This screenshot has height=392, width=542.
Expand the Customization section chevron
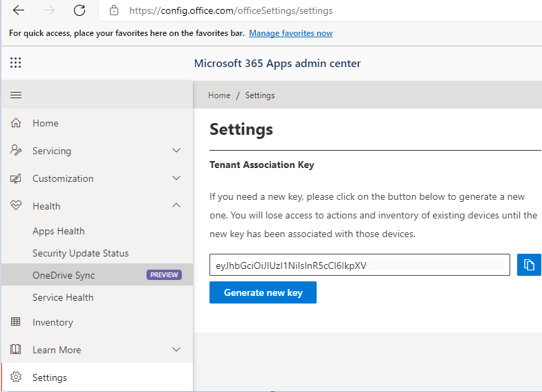point(176,178)
